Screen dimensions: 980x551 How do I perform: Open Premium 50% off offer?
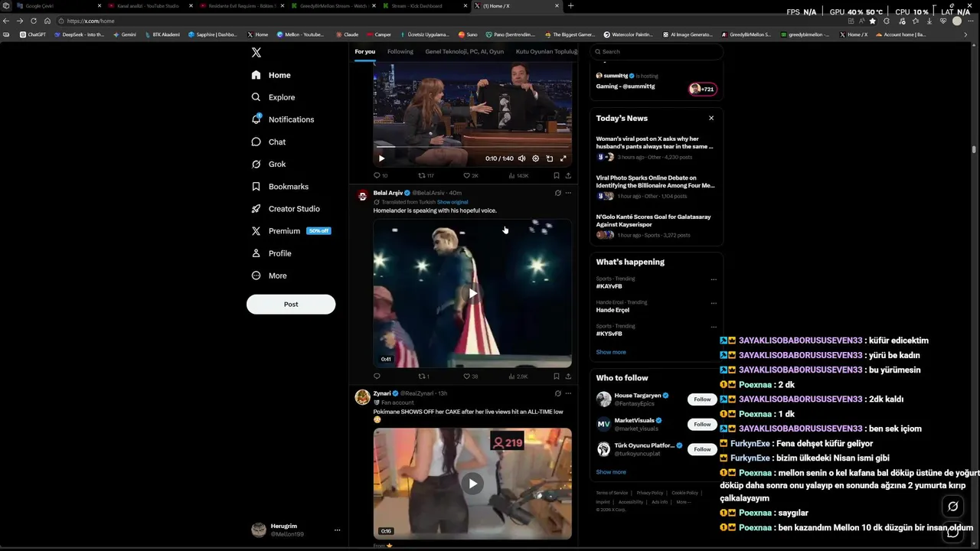291,230
